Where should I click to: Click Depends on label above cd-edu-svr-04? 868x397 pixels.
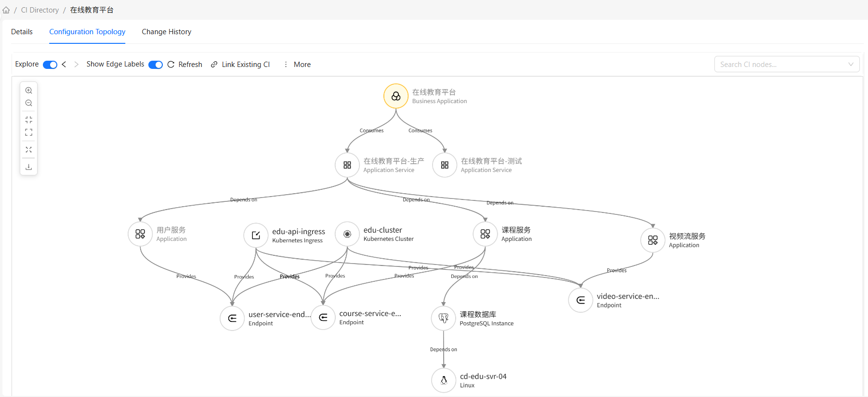(x=444, y=350)
